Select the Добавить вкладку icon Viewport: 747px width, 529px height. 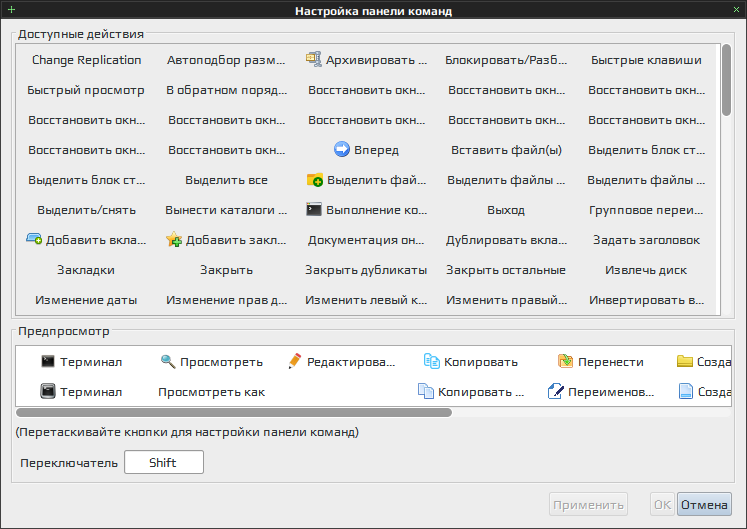34,240
